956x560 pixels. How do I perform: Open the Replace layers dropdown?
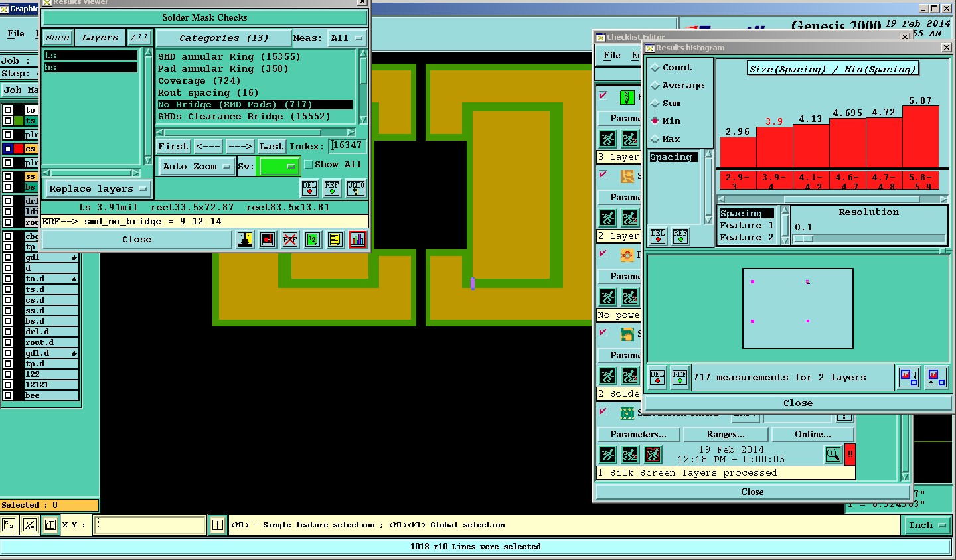coord(98,189)
